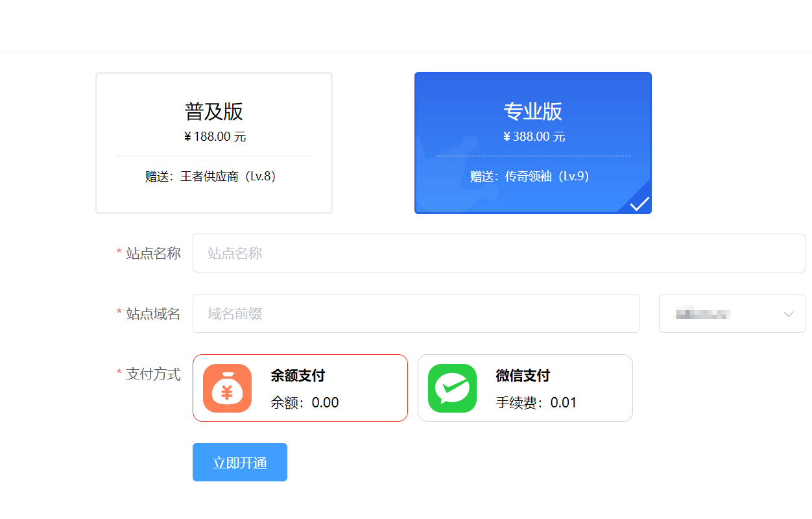Open the domain suffix dropdown

click(732, 313)
